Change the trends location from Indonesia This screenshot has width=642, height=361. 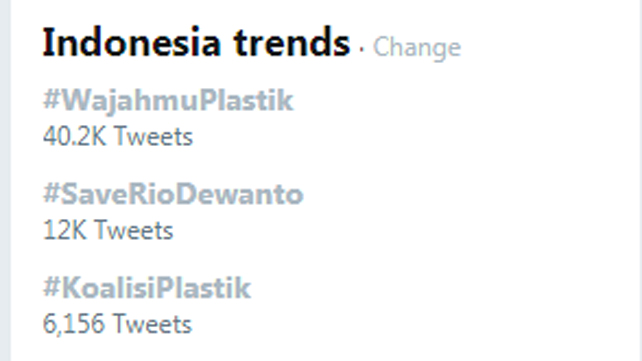417,48
